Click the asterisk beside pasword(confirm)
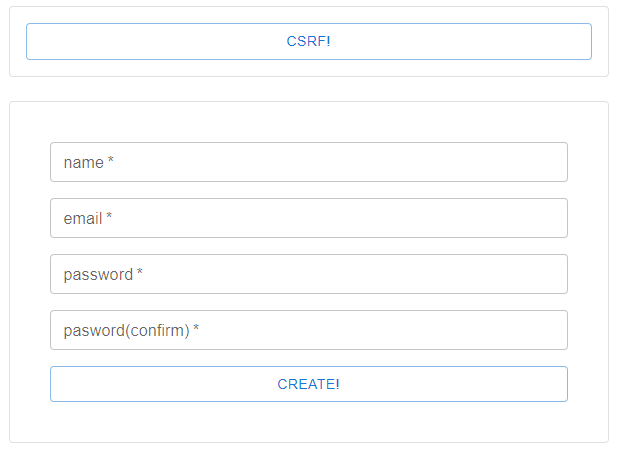The height and width of the screenshot is (453, 617). pyautogui.click(x=196, y=329)
